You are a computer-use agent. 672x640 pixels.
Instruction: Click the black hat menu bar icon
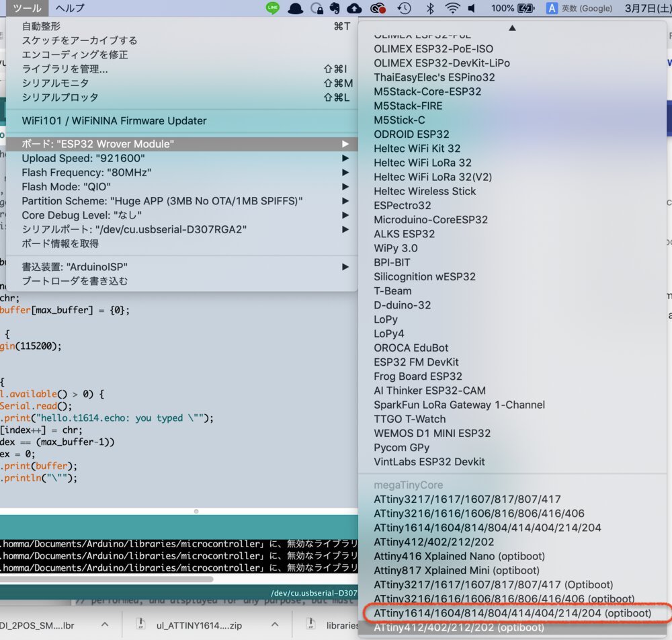click(x=295, y=8)
